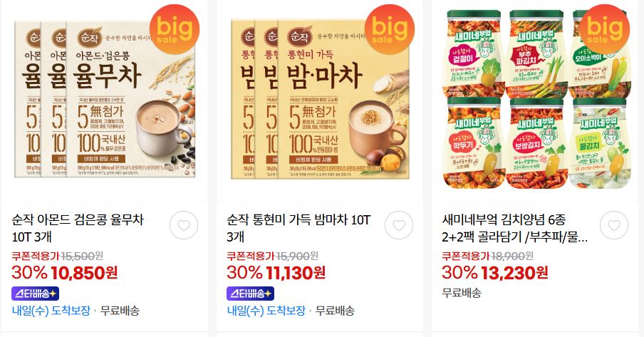Click the 30% 11,130원 price
644x337 pixels.
tap(276, 272)
